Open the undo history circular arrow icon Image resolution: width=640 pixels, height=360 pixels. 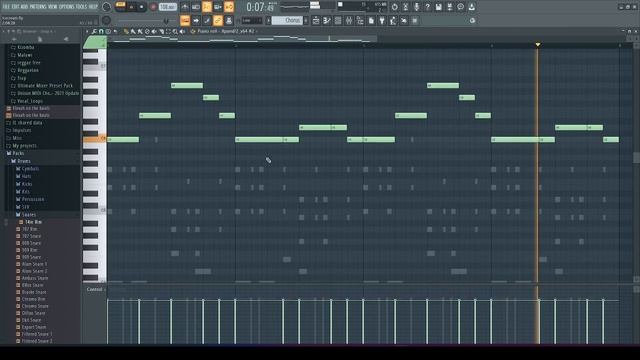pyautogui.click(x=394, y=7)
